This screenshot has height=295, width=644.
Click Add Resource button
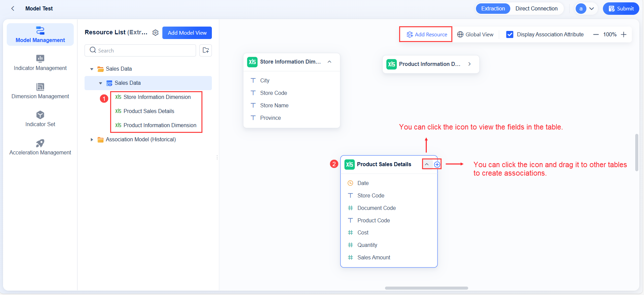pyautogui.click(x=426, y=34)
